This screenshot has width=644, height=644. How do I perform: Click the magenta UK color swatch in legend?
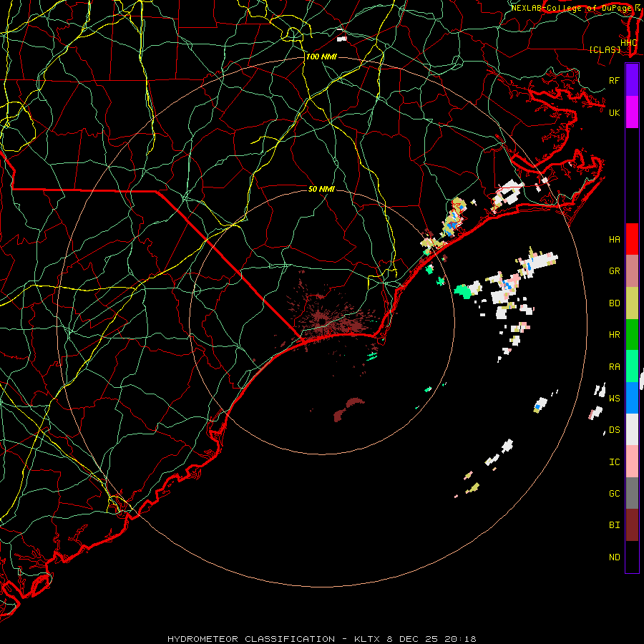pos(632,112)
